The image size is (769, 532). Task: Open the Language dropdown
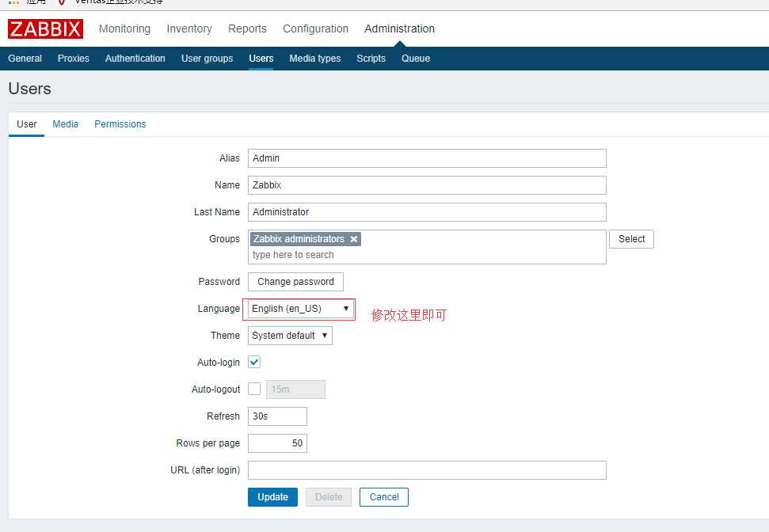click(x=300, y=309)
